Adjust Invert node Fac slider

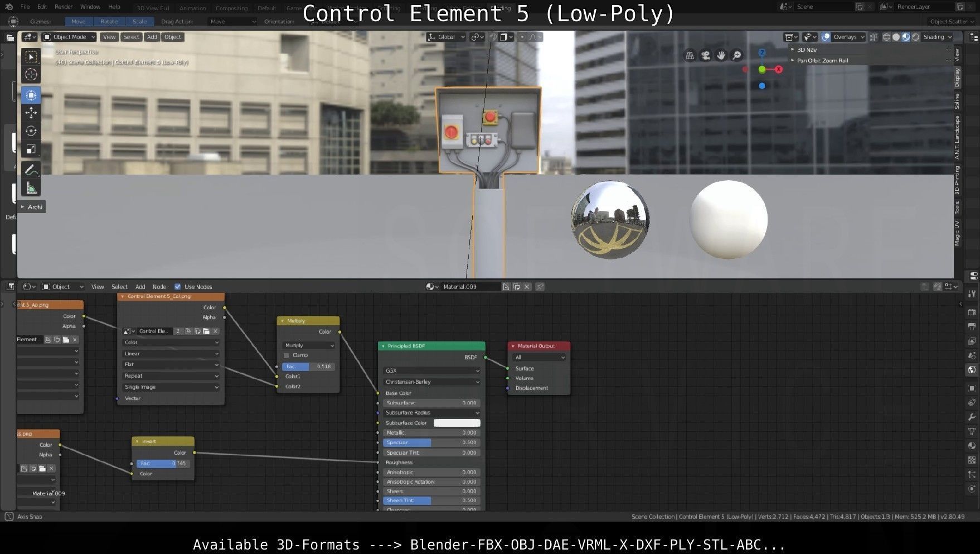[x=163, y=464]
